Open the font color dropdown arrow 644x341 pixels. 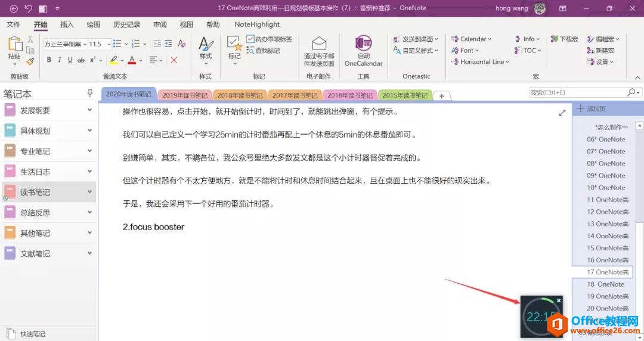140,60
